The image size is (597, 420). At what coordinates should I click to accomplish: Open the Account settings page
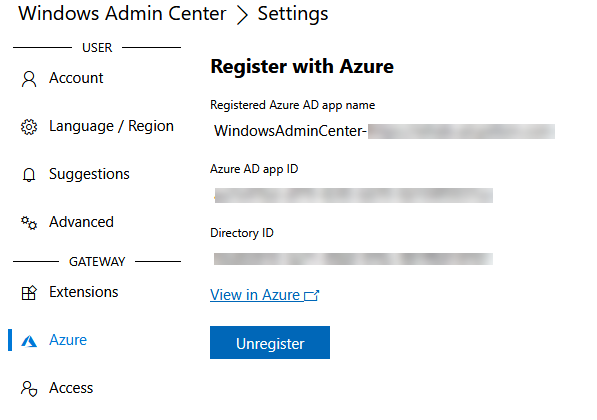pos(76,78)
